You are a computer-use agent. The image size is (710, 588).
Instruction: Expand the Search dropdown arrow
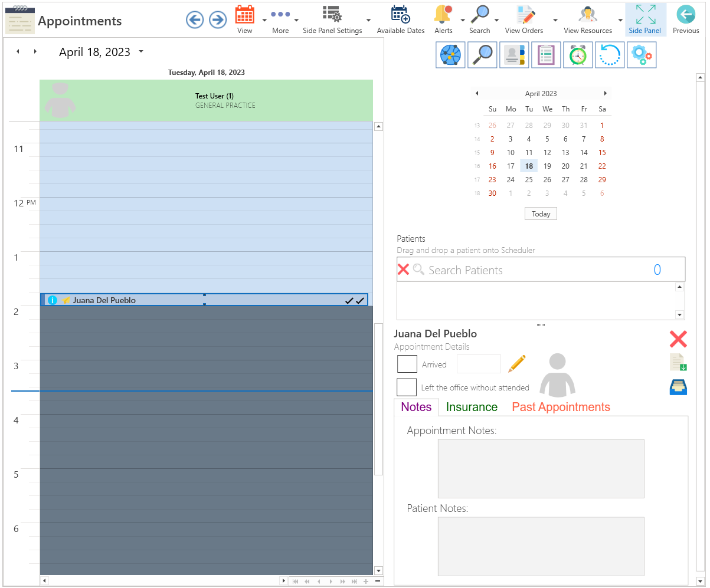coord(496,20)
